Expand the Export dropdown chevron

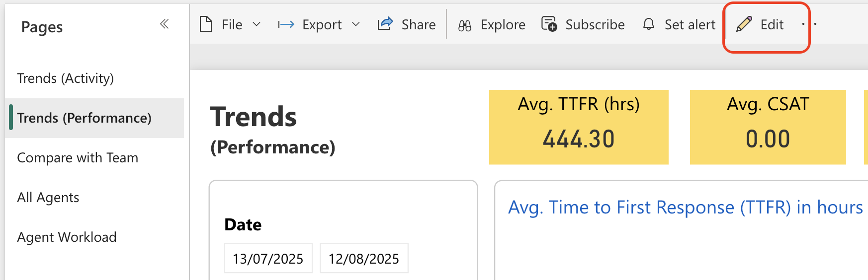click(x=355, y=24)
